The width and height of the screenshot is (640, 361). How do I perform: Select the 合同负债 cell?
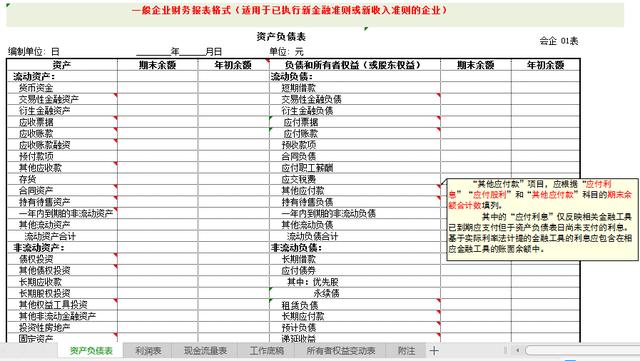coord(355,156)
